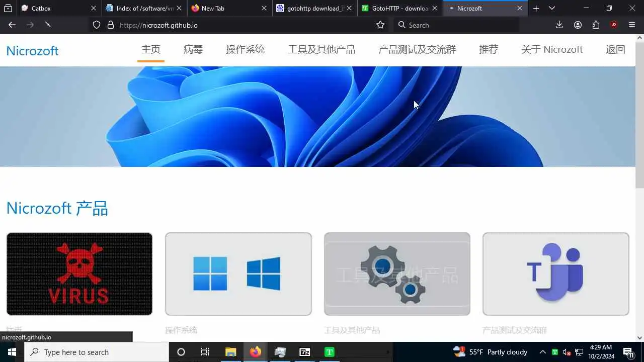
Task: Open site security padlock info
Action: (x=111, y=25)
